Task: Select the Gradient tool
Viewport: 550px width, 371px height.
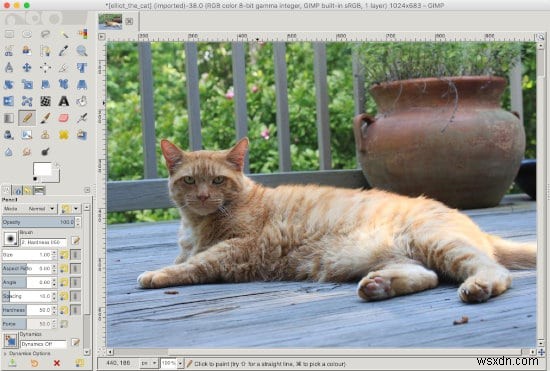Action: (9, 118)
